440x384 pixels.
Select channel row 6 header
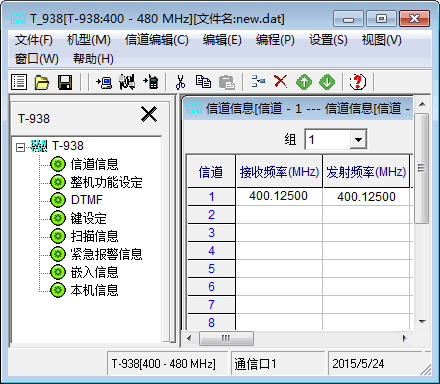pyautogui.click(x=211, y=286)
